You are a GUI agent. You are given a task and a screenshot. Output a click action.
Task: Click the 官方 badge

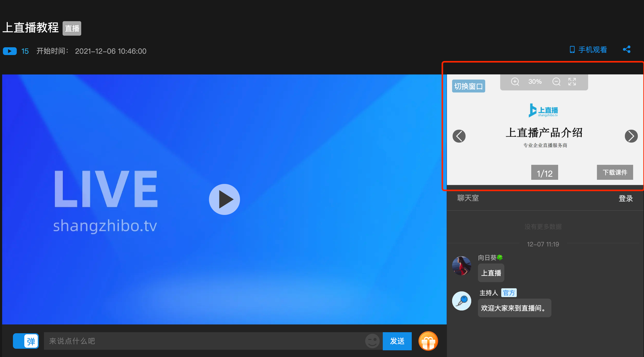pos(509,293)
